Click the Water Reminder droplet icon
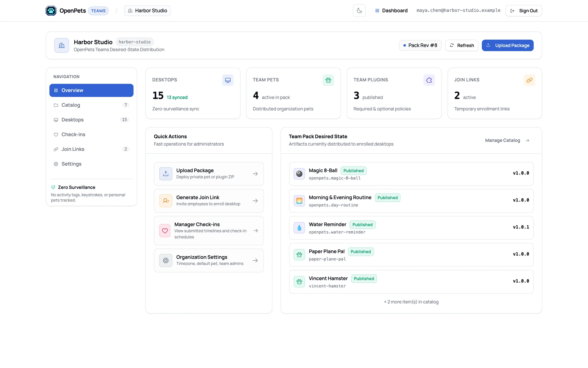588x368 pixels. click(x=299, y=228)
